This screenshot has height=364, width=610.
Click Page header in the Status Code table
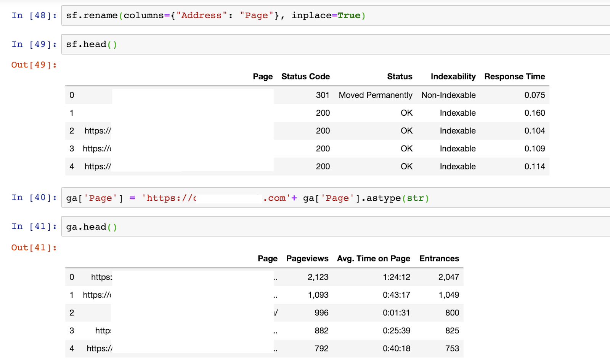(x=263, y=77)
